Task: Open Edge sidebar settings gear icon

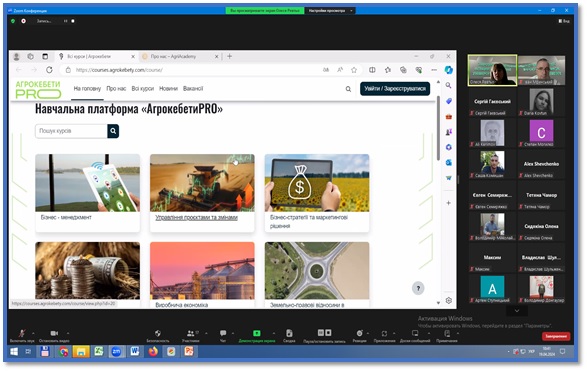Action: (448, 300)
